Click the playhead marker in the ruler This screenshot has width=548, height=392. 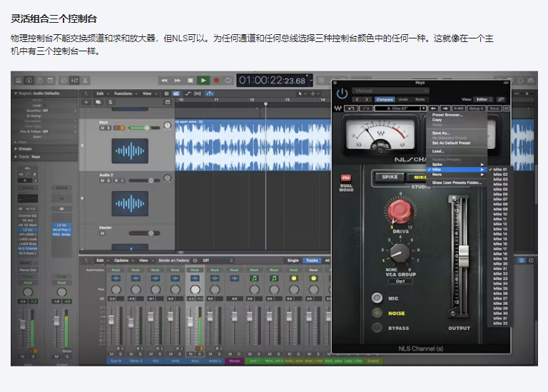[265, 104]
